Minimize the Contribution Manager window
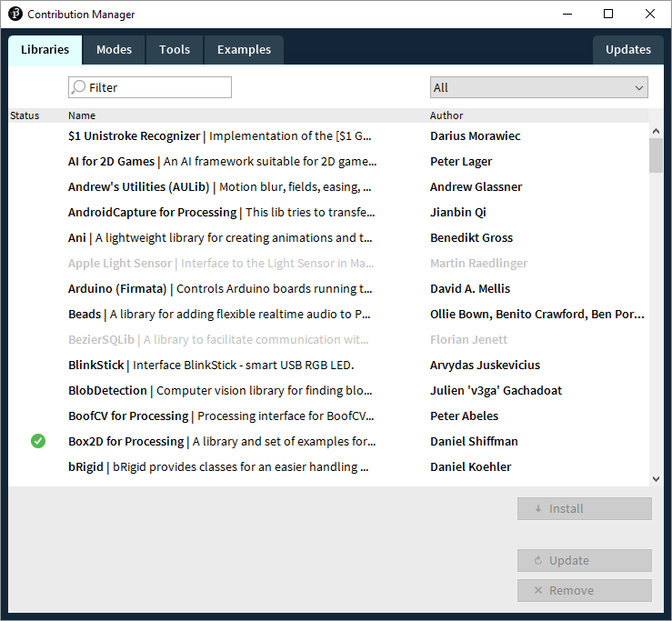The height and width of the screenshot is (621, 672). coord(567,14)
